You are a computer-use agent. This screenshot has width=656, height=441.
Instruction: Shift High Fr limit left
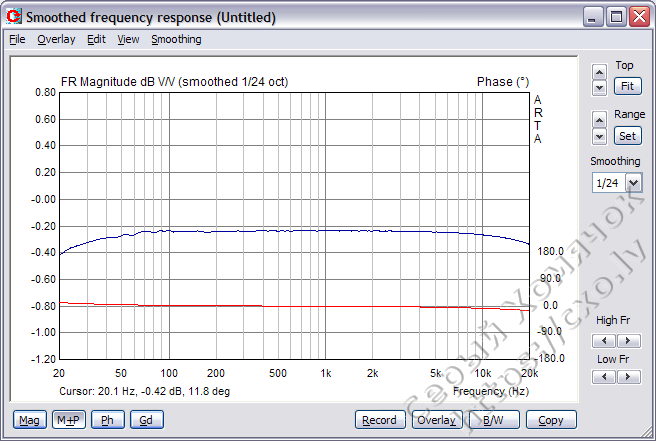604,341
